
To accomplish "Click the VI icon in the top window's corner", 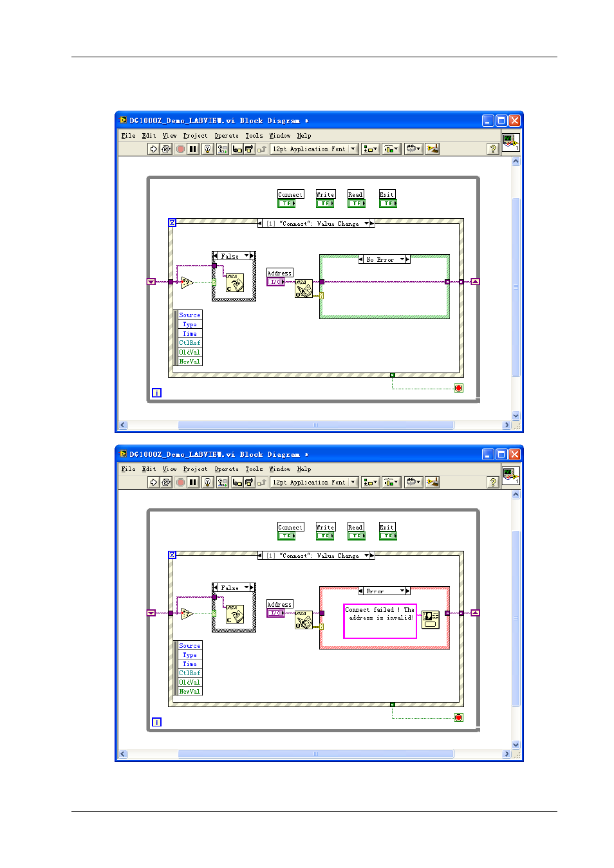I will coord(511,143).
